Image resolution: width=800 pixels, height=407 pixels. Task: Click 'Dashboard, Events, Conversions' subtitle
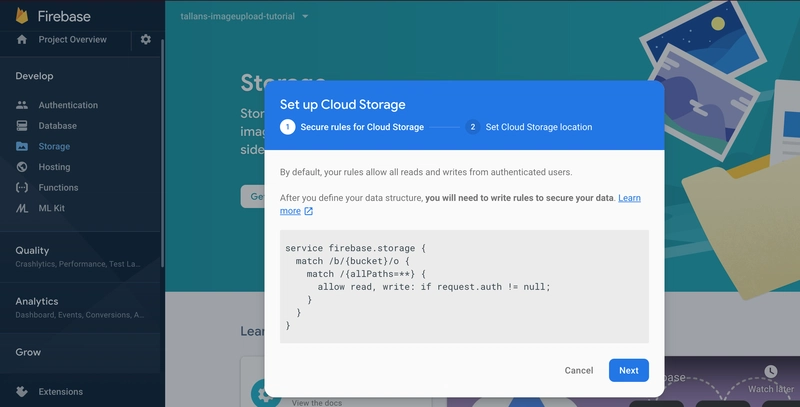[x=80, y=315]
